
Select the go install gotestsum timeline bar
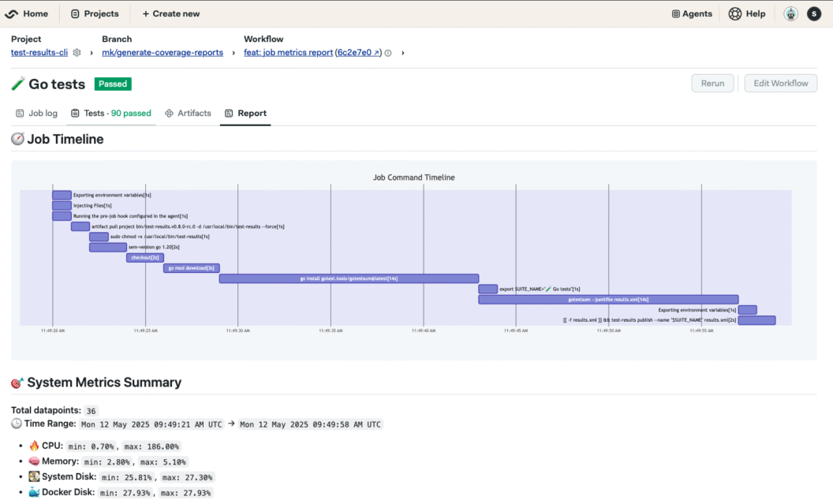349,278
